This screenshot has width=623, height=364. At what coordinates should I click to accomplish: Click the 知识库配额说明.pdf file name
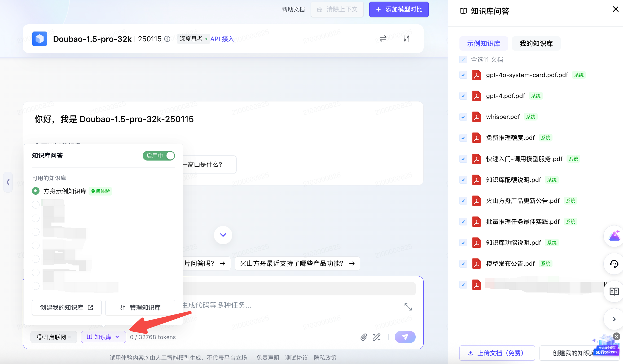tap(514, 180)
